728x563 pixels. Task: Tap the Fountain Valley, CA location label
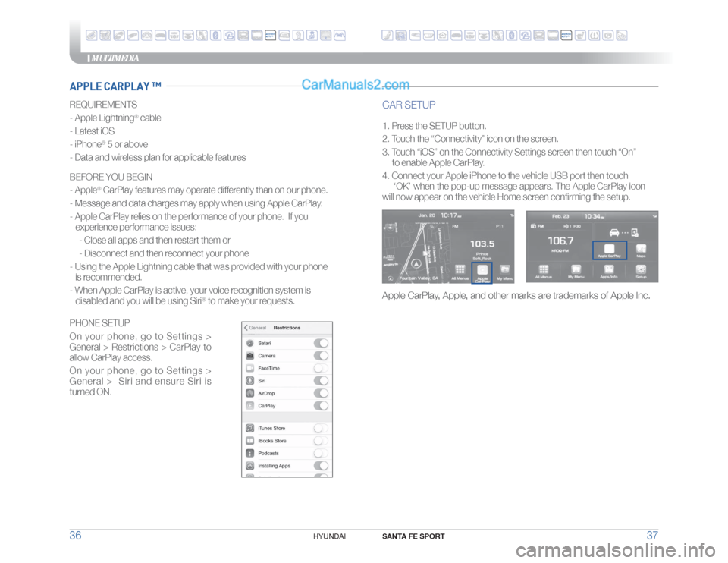[419, 278]
